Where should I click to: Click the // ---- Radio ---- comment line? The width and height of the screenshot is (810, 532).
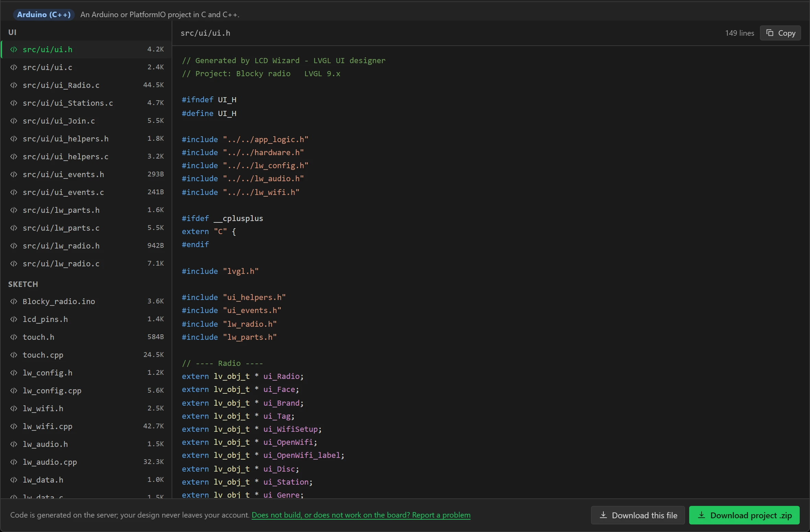222,363
